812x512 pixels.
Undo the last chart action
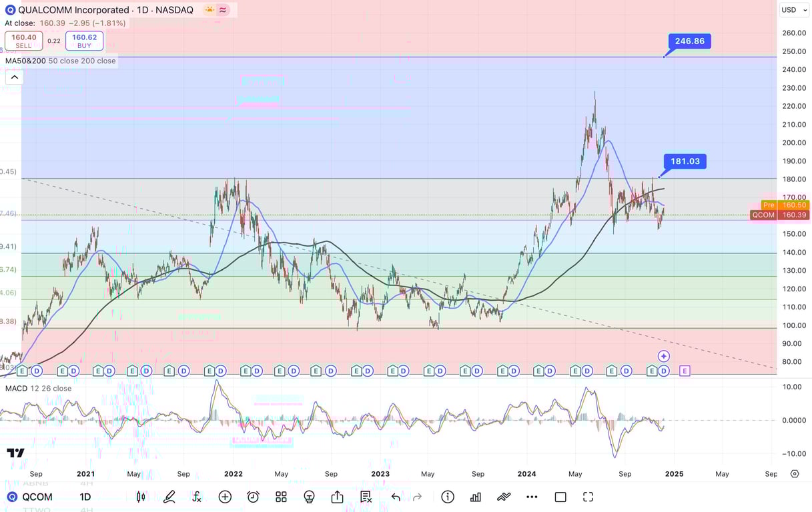(396, 497)
